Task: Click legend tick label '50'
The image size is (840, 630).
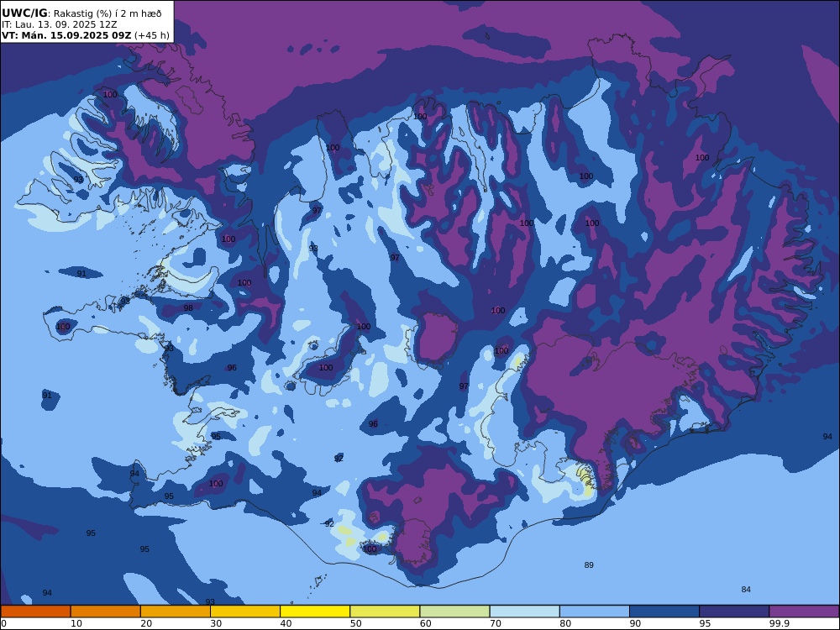Action: [x=356, y=623]
